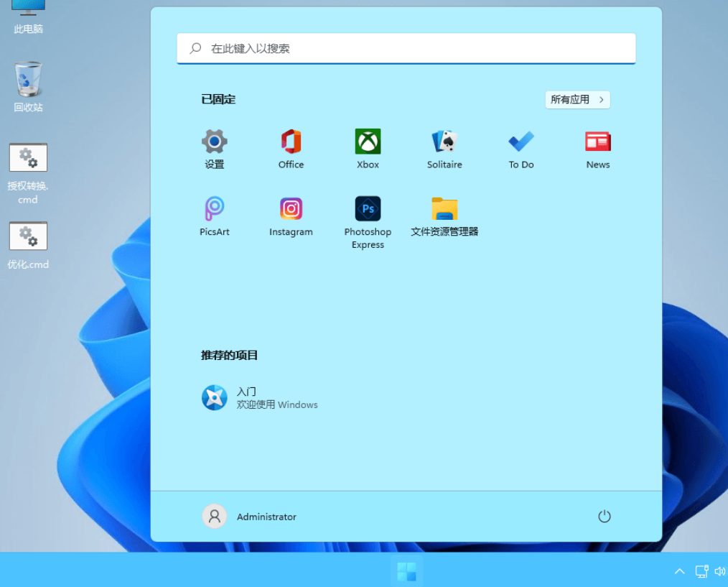
Task: Open 文件资源管理器 file explorer
Action: pos(444,216)
